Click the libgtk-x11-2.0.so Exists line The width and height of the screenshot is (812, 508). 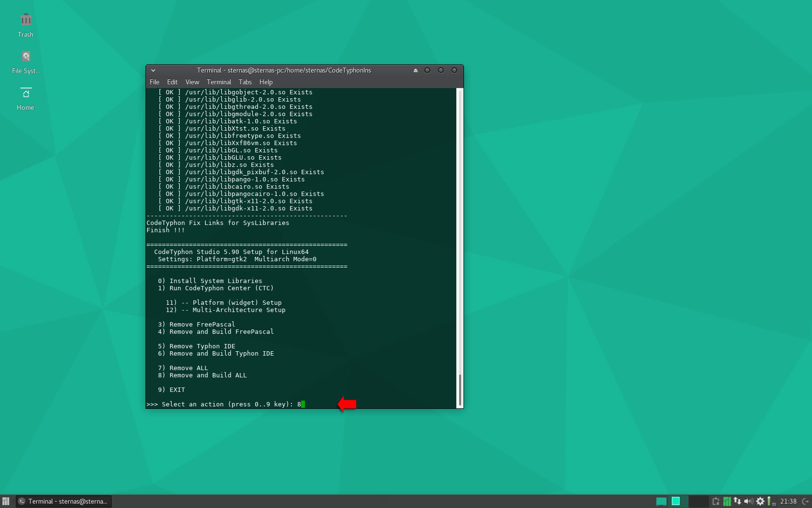(235, 201)
